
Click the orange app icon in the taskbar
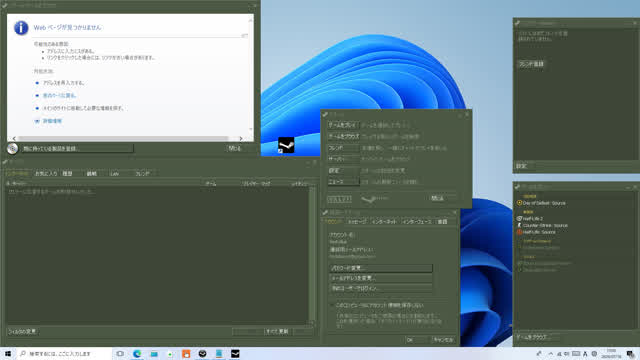click(186, 353)
